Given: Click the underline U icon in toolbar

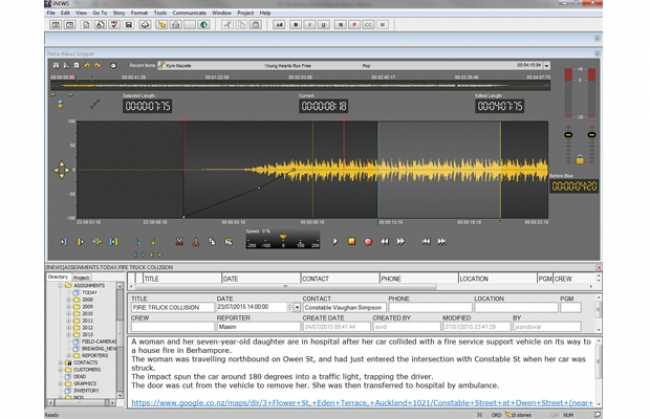Looking at the screenshot, I should [324, 25].
